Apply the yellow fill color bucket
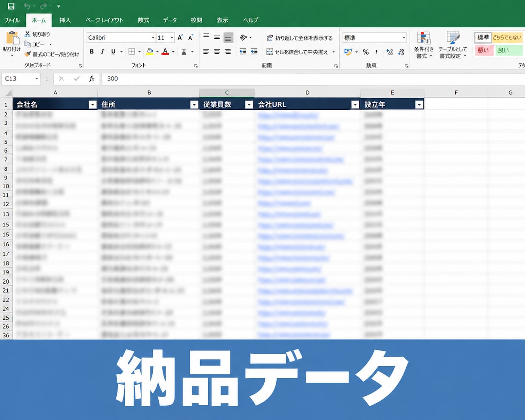The image size is (525, 420). (149, 52)
